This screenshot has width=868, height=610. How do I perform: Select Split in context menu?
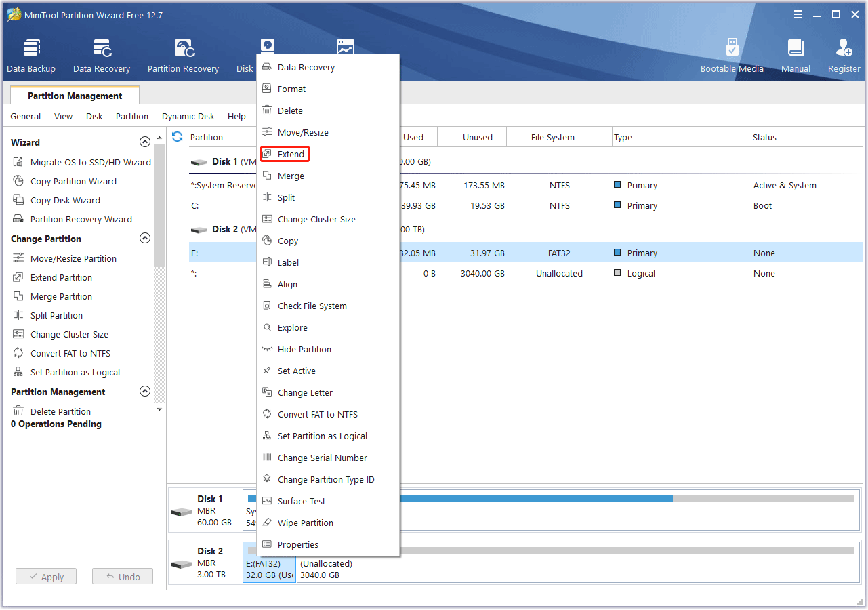[x=328, y=197]
